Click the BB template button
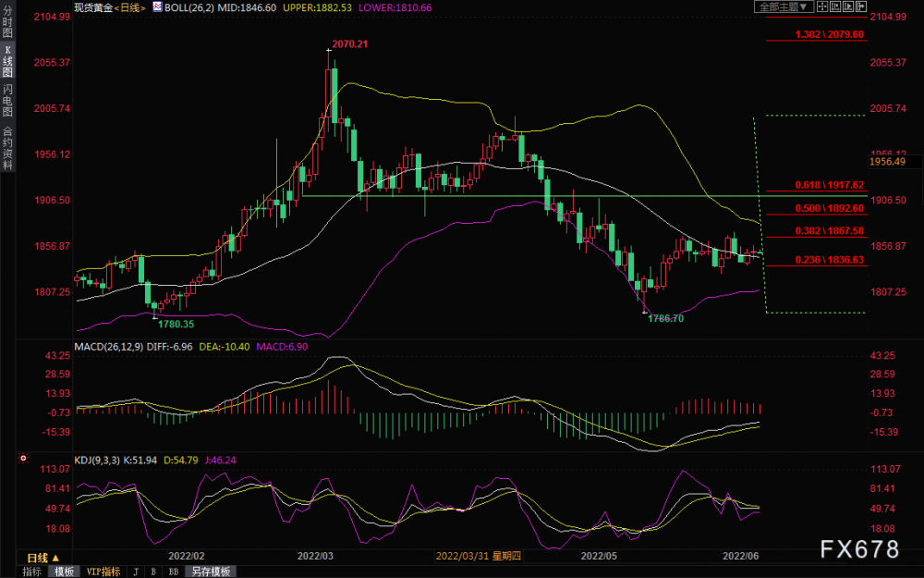The width and height of the screenshot is (924, 578). 174,572
